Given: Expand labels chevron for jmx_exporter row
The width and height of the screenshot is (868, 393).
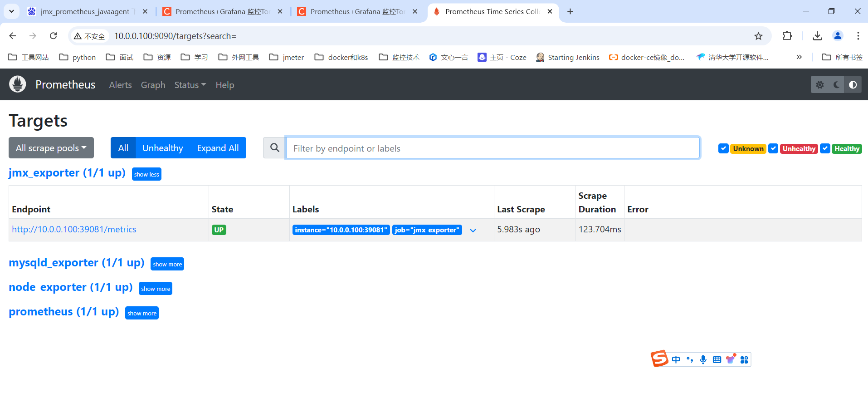Looking at the screenshot, I should pyautogui.click(x=473, y=230).
